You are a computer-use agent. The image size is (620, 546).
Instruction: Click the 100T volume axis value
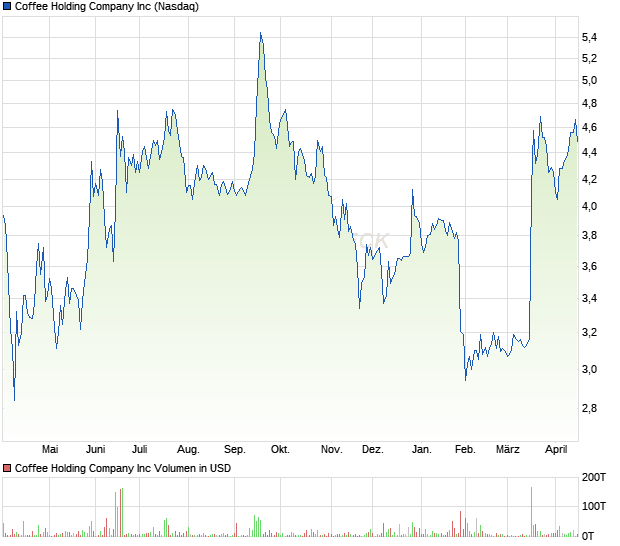[594, 506]
